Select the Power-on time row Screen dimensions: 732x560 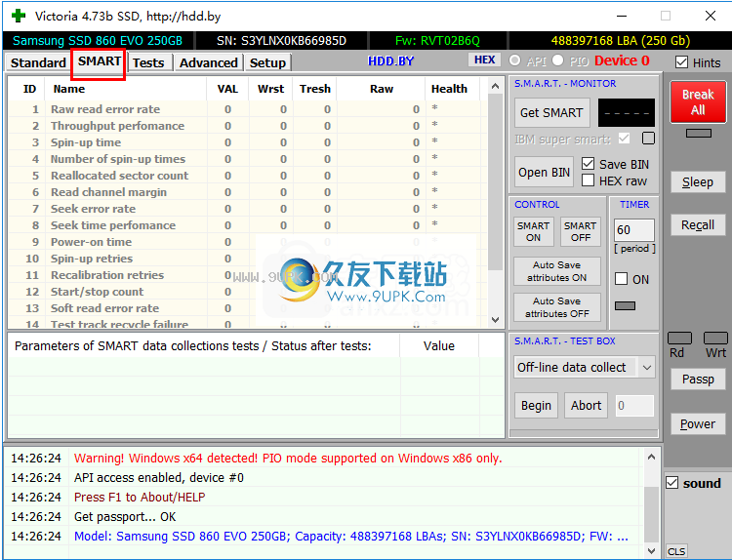tap(248, 242)
